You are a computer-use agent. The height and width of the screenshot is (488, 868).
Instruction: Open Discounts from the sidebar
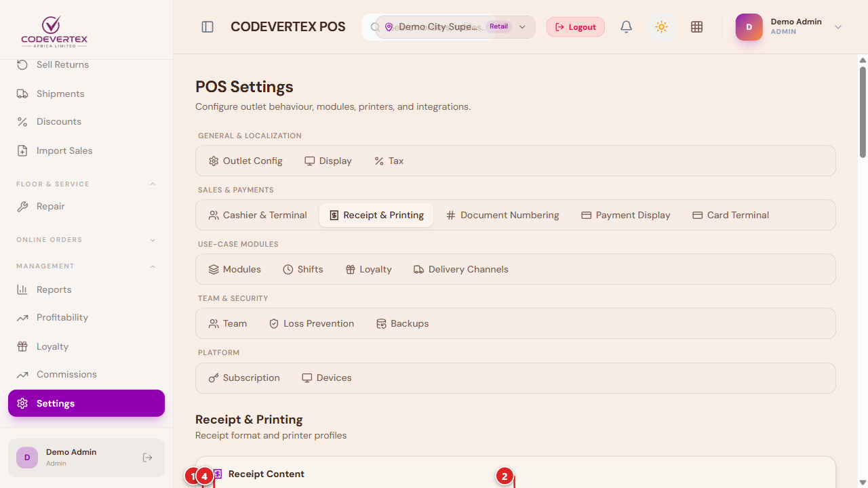(x=86, y=121)
